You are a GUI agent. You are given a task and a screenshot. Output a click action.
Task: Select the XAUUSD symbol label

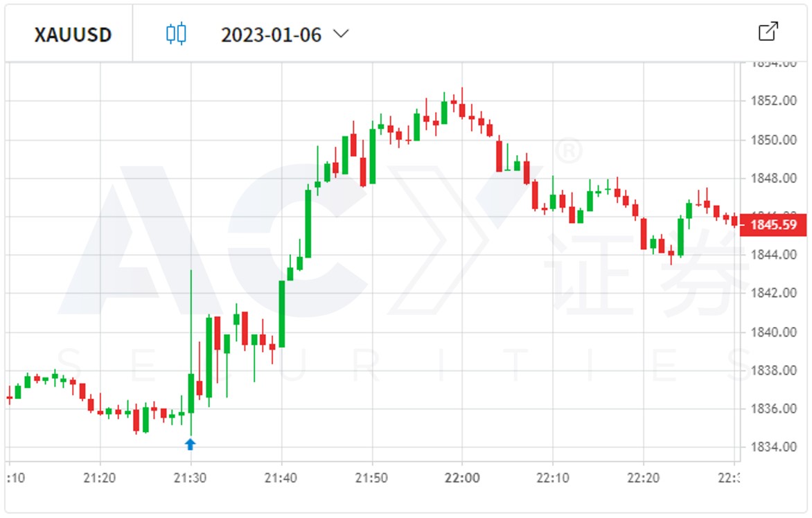[x=73, y=35]
